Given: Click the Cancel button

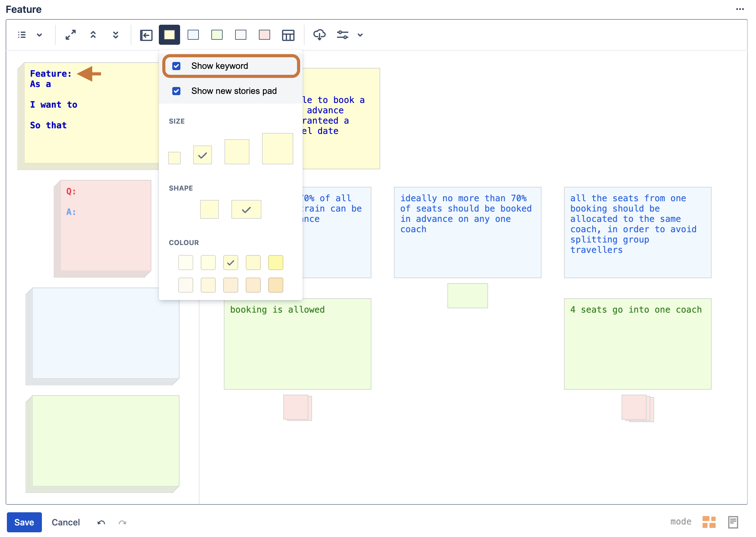Looking at the screenshot, I should tap(66, 522).
